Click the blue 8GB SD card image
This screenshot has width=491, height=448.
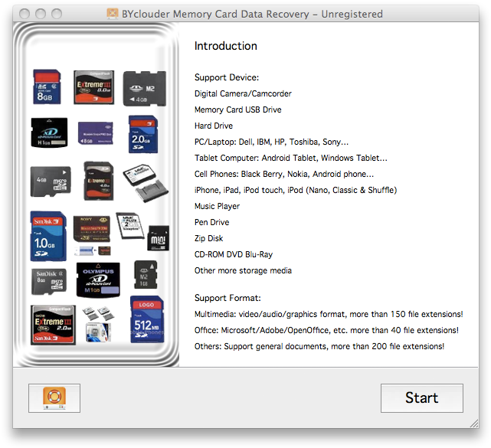coord(47,87)
